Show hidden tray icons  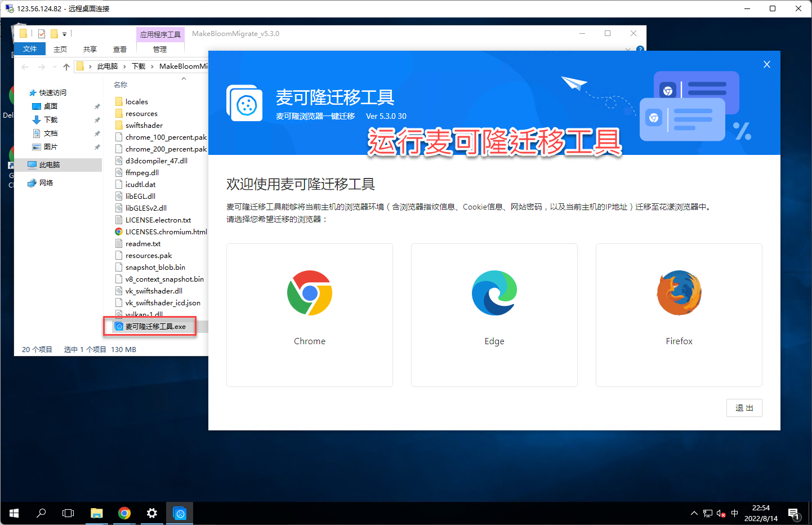coord(694,513)
